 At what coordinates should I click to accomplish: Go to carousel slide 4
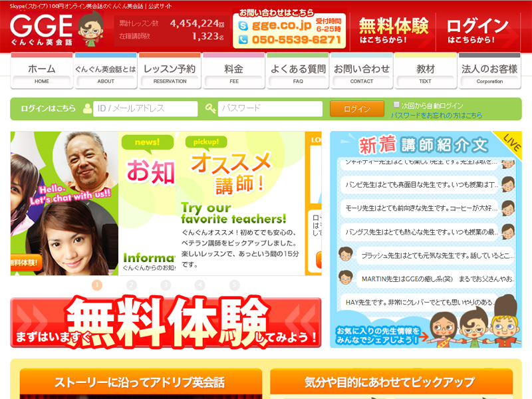(200, 285)
